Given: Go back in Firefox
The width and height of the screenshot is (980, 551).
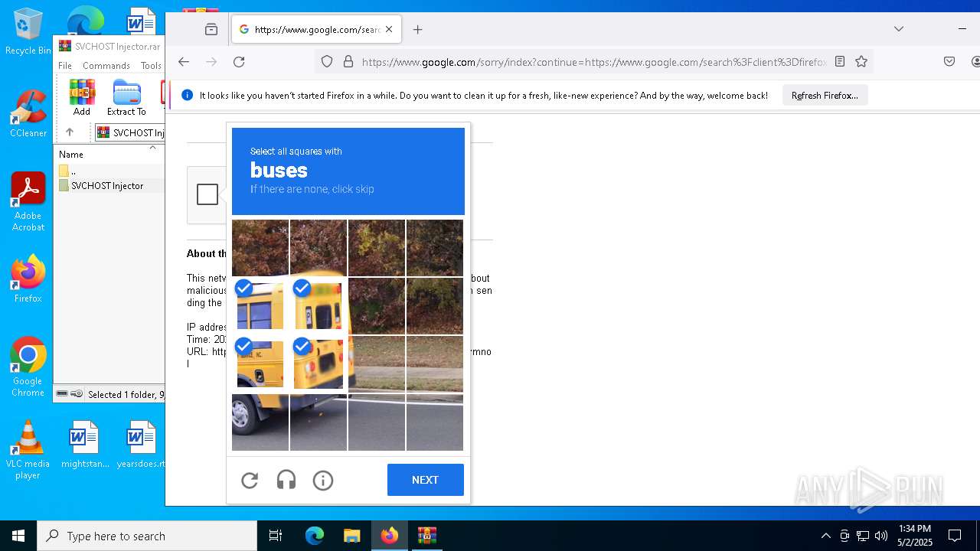Looking at the screenshot, I should [184, 62].
